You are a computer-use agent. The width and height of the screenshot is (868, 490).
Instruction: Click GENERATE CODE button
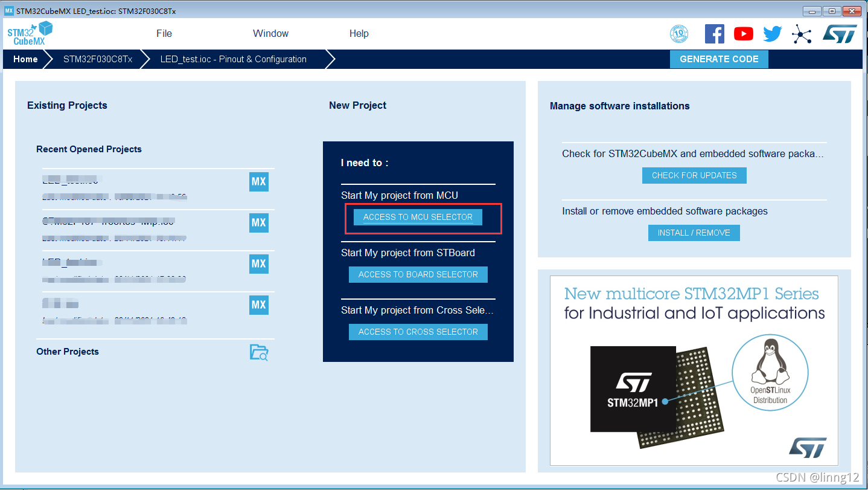coord(719,59)
